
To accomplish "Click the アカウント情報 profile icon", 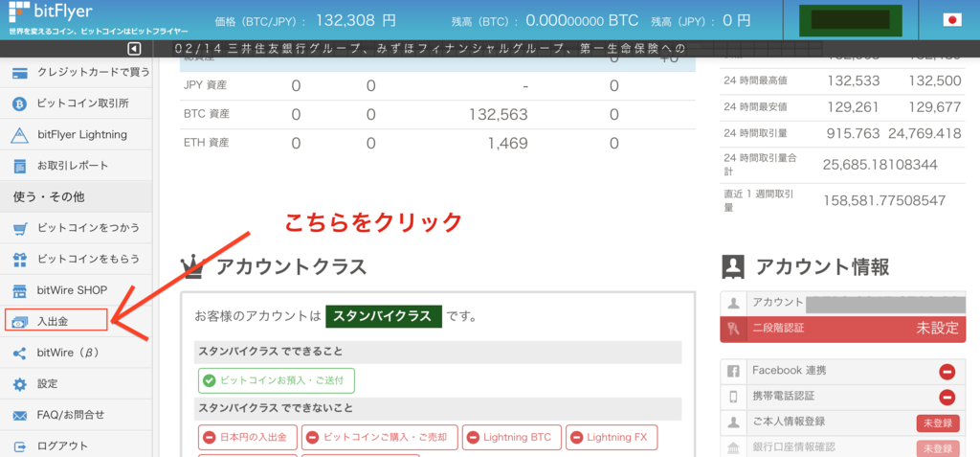I will pos(732,266).
